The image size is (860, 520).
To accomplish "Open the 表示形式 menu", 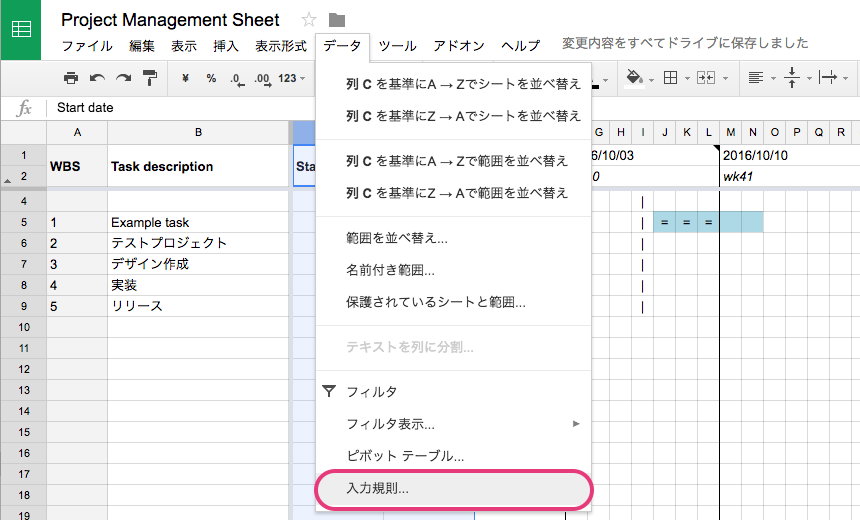I will [x=281, y=46].
